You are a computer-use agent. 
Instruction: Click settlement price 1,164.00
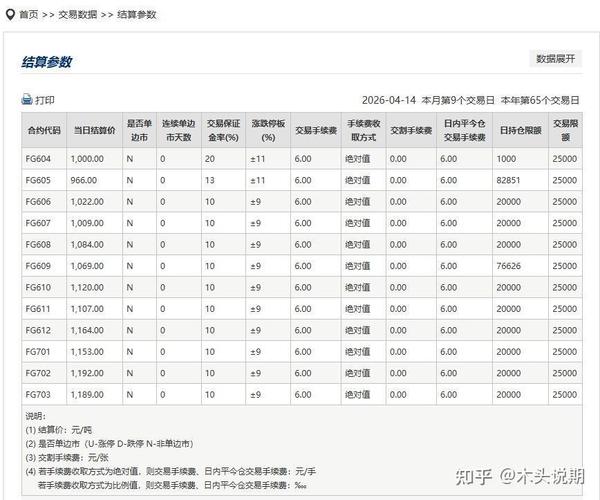(x=87, y=330)
